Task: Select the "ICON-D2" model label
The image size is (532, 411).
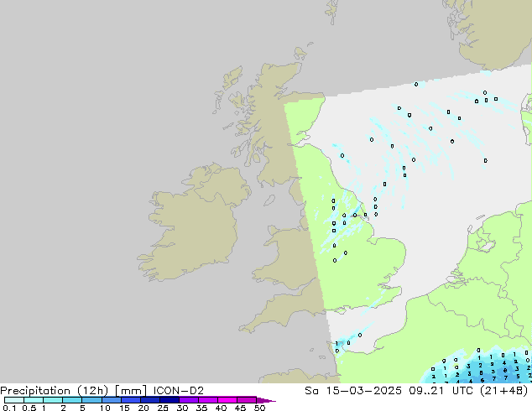Action: coord(179,391)
